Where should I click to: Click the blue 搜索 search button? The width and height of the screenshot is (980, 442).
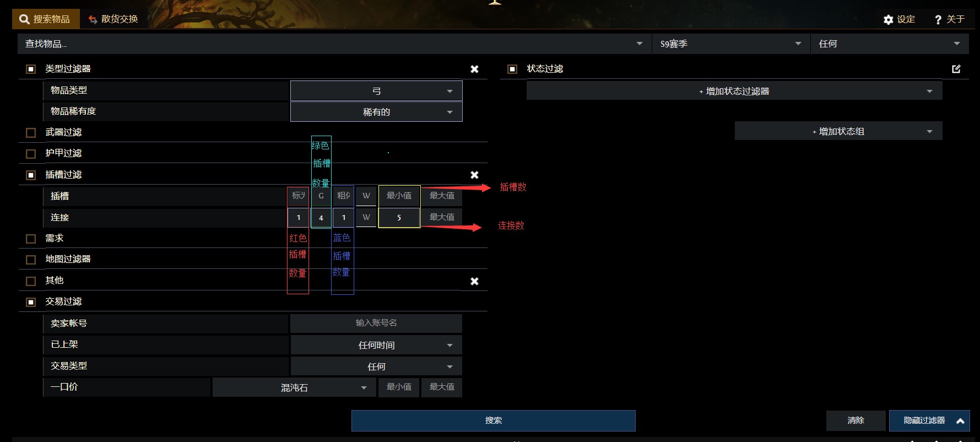[494, 421]
